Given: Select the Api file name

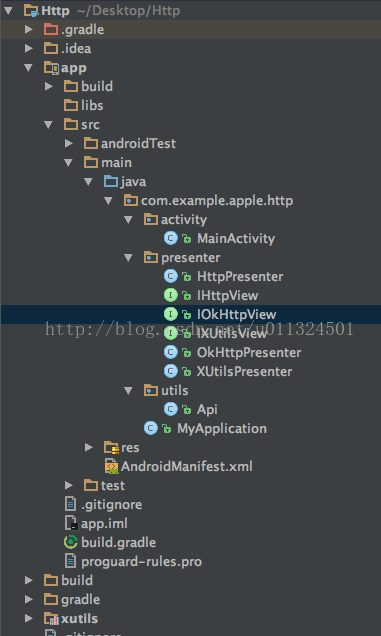Looking at the screenshot, I should click(207, 410).
